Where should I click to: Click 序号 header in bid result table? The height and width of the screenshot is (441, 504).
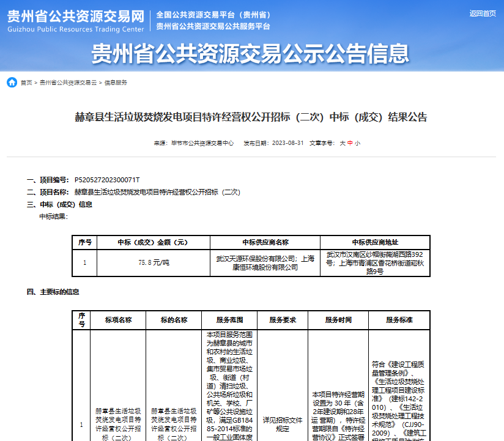pyautogui.click(x=85, y=242)
